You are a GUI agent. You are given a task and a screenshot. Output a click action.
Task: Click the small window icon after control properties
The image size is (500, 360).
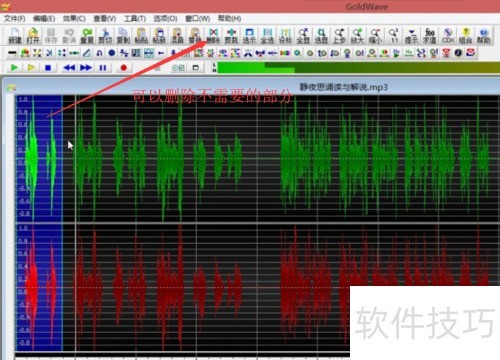click(x=196, y=68)
